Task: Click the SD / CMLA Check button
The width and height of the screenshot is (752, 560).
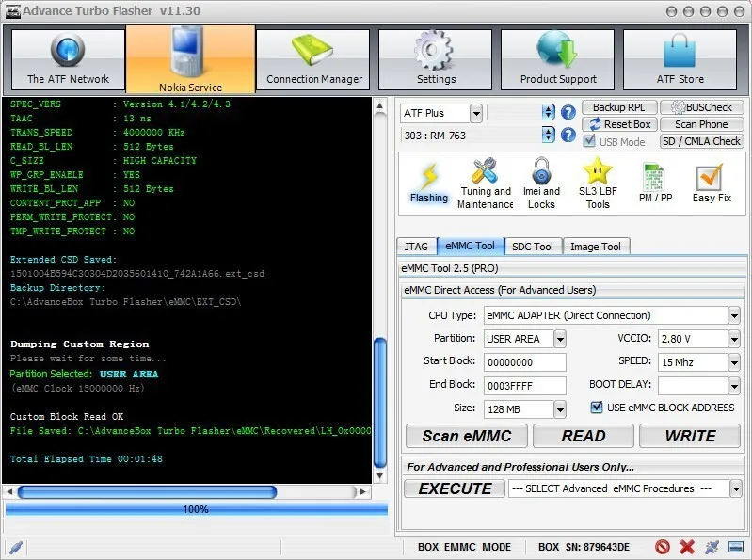Action: click(x=701, y=141)
